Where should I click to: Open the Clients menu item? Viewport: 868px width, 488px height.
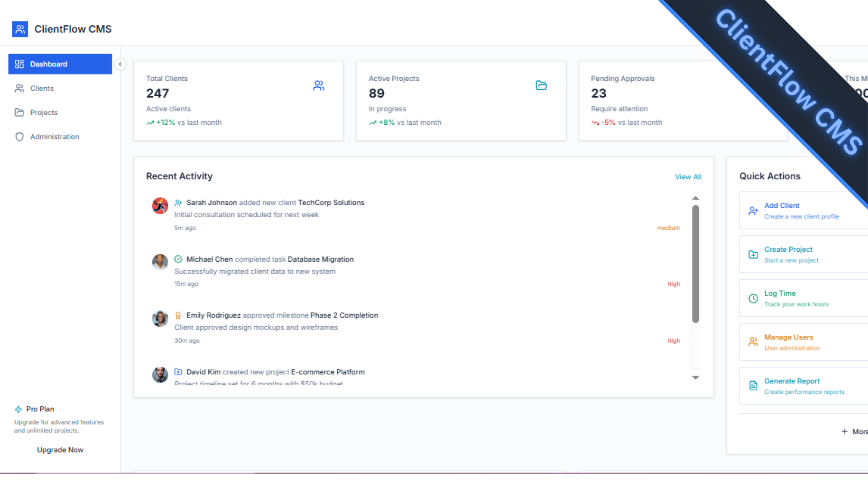[x=42, y=89]
